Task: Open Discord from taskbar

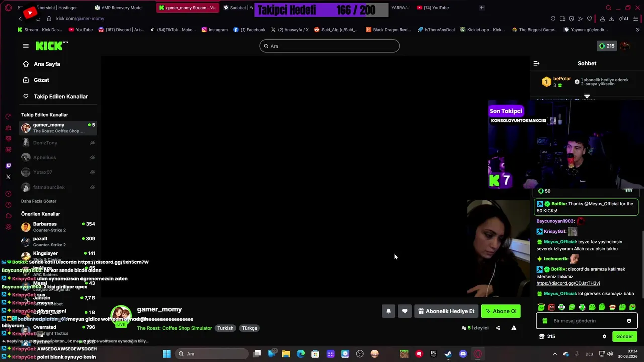Action: tap(463, 354)
